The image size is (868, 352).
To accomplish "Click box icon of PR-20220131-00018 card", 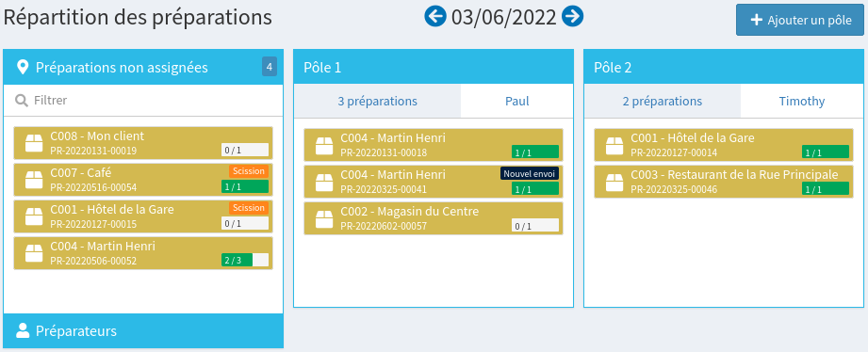I will pos(324,145).
